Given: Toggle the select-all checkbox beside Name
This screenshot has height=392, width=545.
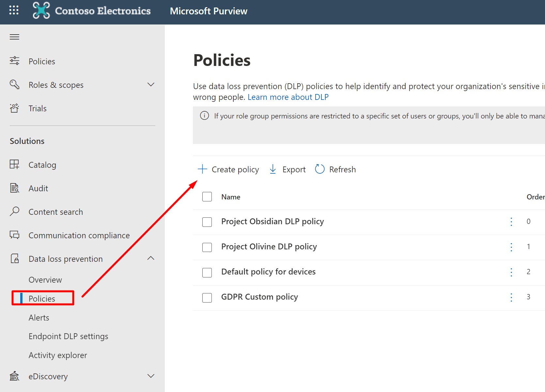Looking at the screenshot, I should click(207, 197).
